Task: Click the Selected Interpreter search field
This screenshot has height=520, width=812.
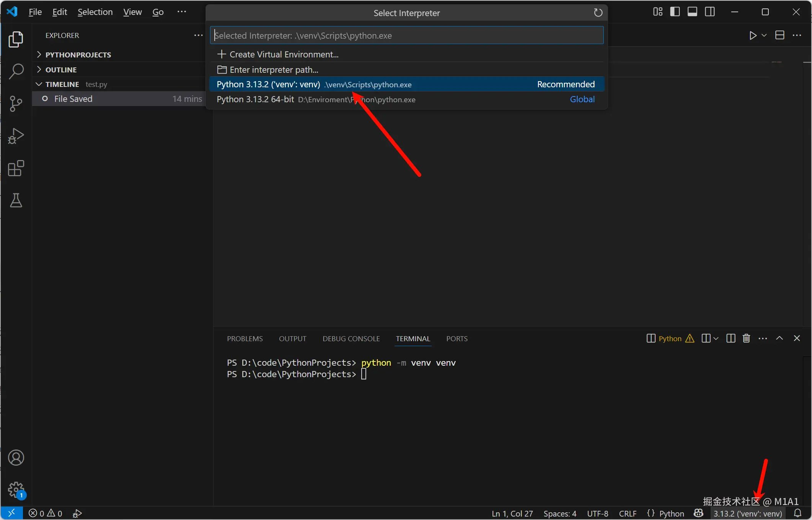Action: [x=406, y=36]
